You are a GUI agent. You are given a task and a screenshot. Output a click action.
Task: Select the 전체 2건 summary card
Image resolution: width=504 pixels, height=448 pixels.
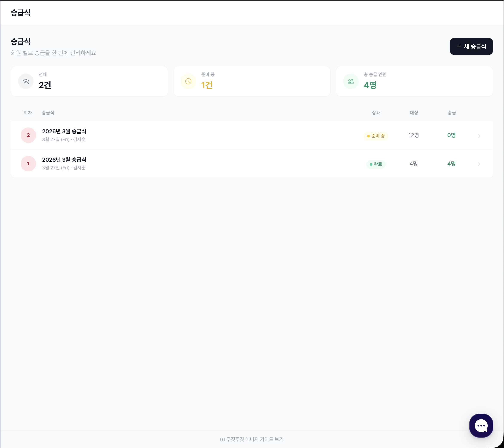pyautogui.click(x=89, y=81)
